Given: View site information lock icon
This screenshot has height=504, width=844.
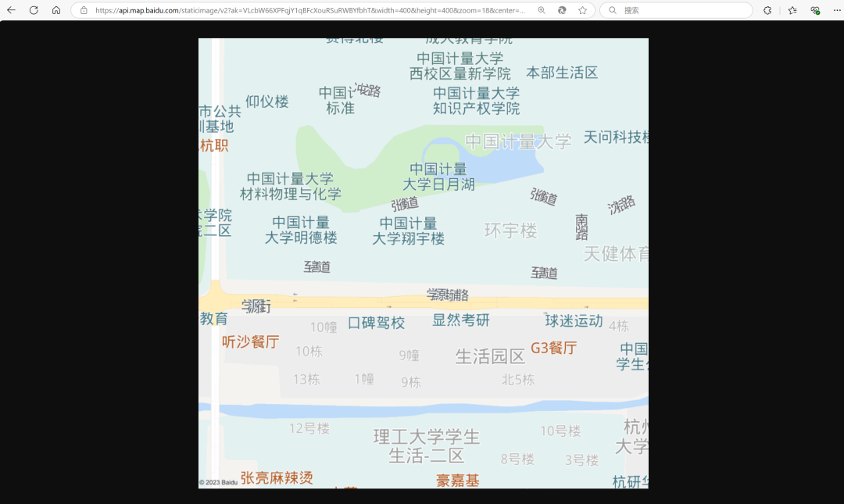Looking at the screenshot, I should [84, 10].
